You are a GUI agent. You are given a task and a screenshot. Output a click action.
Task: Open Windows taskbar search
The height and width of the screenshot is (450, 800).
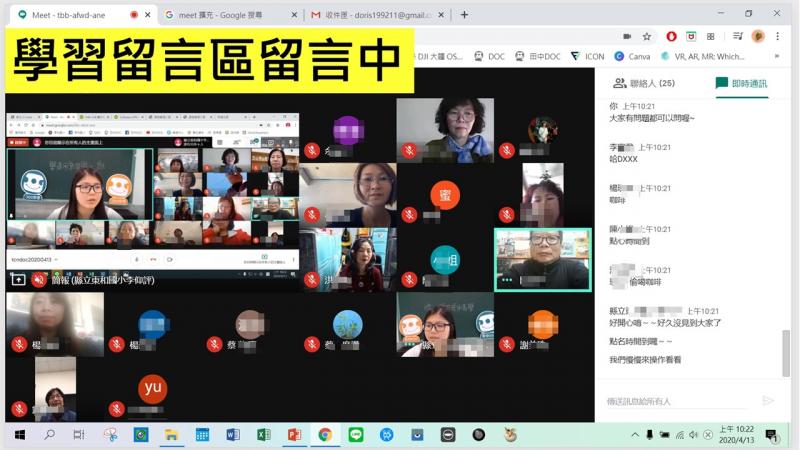click(49, 435)
